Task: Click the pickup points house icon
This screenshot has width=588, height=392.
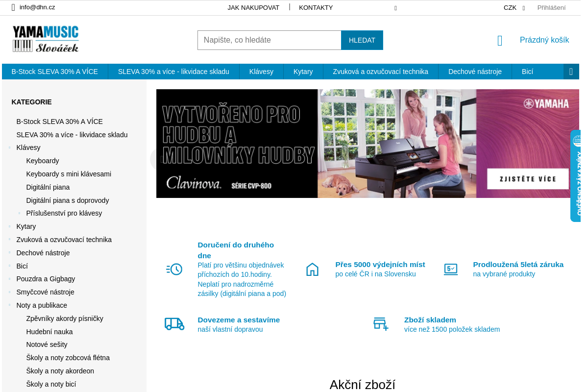Action: pyautogui.click(x=312, y=269)
